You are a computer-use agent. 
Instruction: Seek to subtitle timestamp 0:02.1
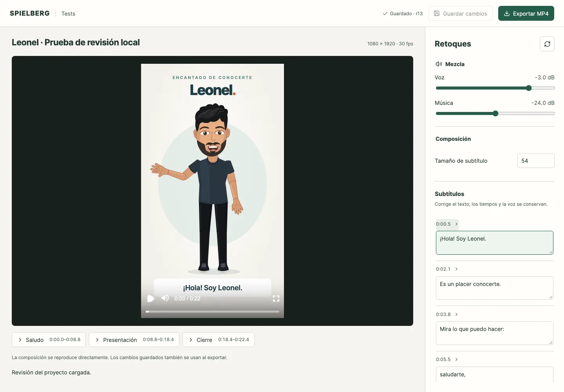point(447,269)
